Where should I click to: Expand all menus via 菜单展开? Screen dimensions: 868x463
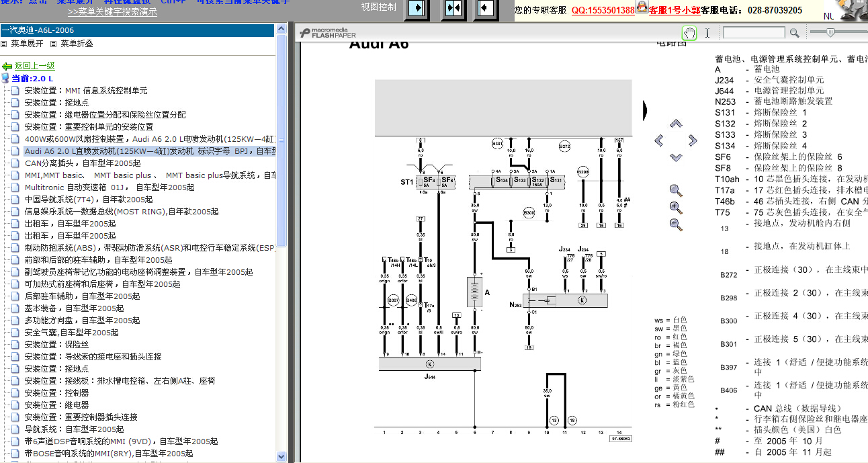pyautogui.click(x=27, y=44)
